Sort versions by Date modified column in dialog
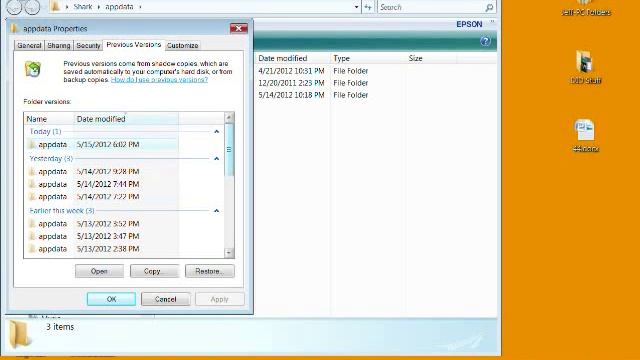 point(126,119)
